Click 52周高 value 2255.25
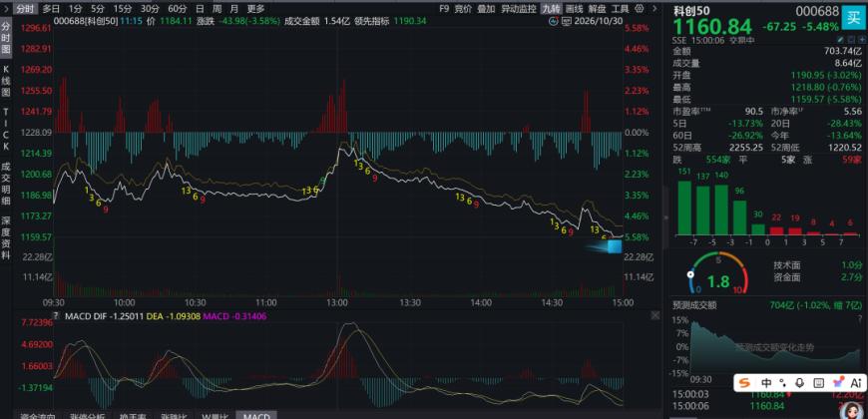Viewport: 868px width, 419px height. [x=746, y=147]
